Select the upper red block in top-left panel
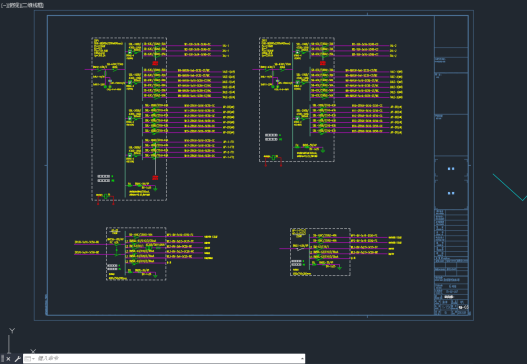Viewport: 527px width, 364px height. coord(155,63)
